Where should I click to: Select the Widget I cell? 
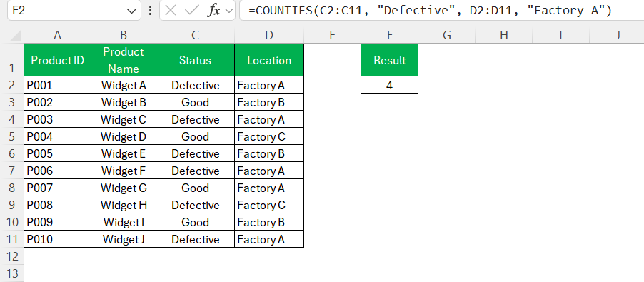point(124,222)
